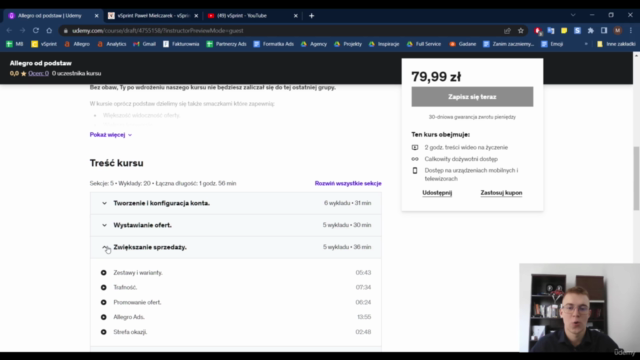Screen dimensions: 640x360
Task: Open the Gmail bookmark
Action: tap(144, 44)
